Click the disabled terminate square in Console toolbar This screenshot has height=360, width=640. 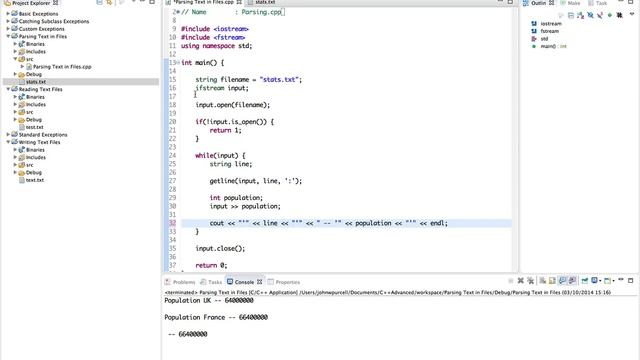(x=511, y=280)
